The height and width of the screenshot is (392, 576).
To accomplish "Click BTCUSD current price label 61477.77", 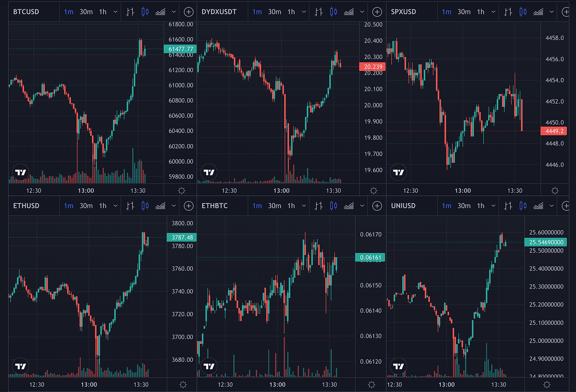I will [x=180, y=49].
